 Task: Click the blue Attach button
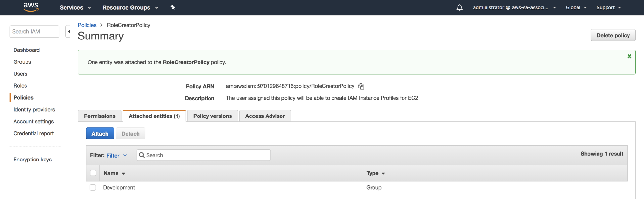[100, 134]
